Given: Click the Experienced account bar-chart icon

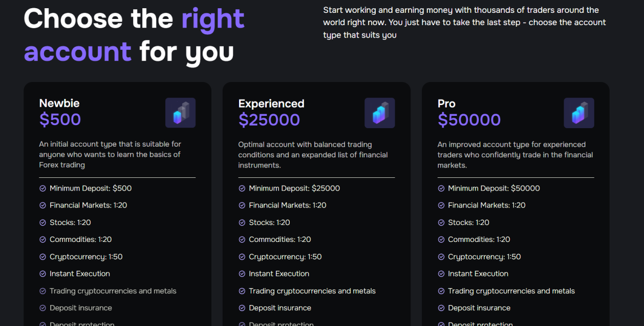Looking at the screenshot, I should pyautogui.click(x=379, y=113).
